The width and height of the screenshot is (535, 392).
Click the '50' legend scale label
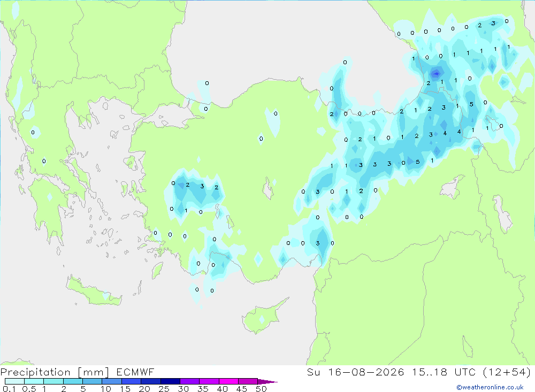pos(261,389)
